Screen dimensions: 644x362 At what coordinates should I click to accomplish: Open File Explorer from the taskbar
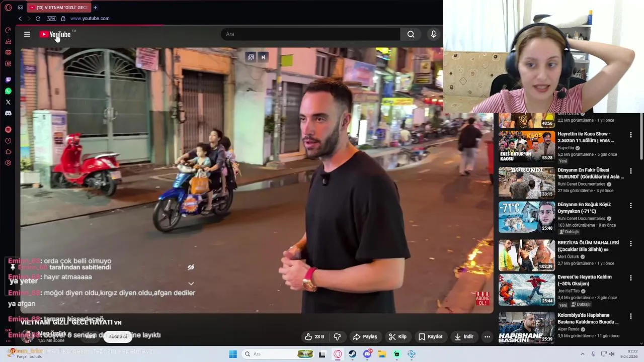382,354
